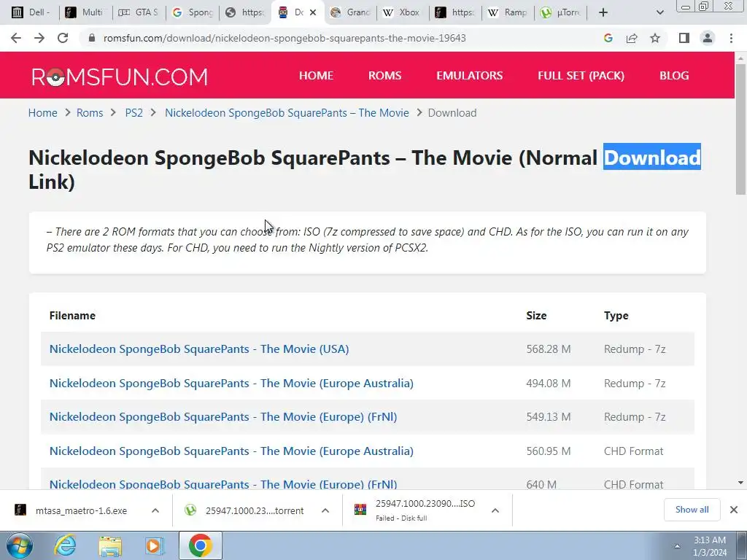The width and height of the screenshot is (747, 560).
Task: Expand options for failed ISO download
Action: [x=495, y=510]
